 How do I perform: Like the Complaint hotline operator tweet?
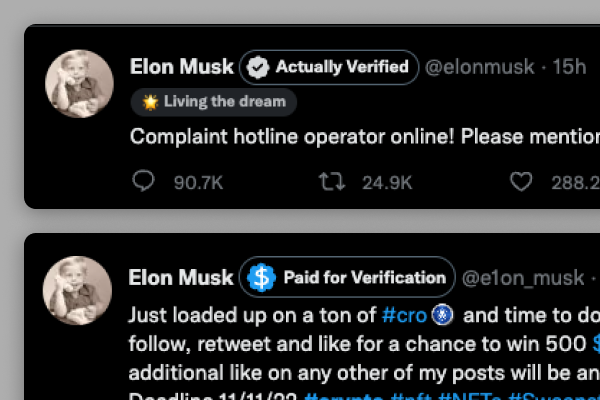click(x=520, y=182)
